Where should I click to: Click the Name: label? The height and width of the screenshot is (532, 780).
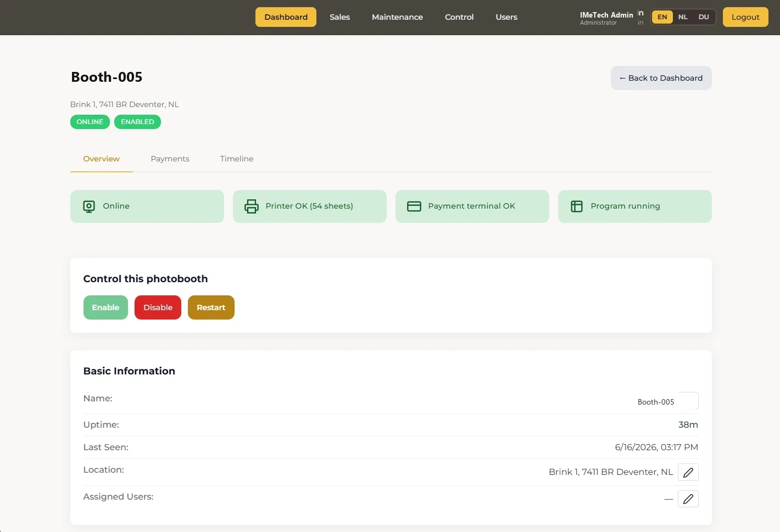pyautogui.click(x=98, y=399)
